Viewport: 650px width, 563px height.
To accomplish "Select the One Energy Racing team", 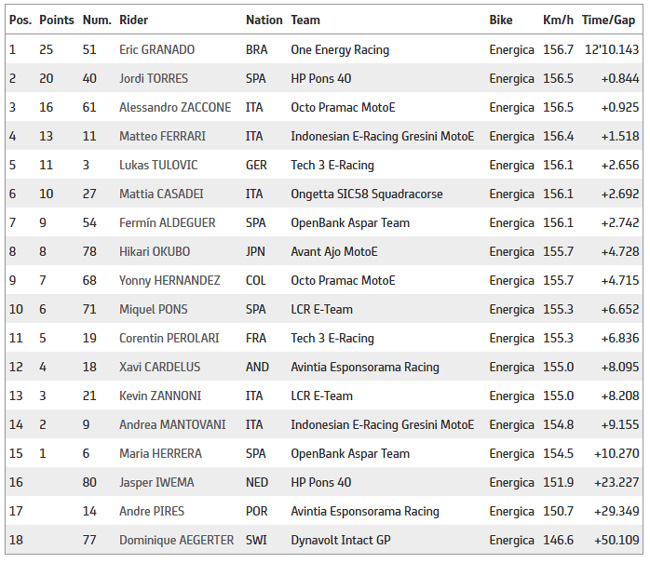I will click(x=339, y=50).
